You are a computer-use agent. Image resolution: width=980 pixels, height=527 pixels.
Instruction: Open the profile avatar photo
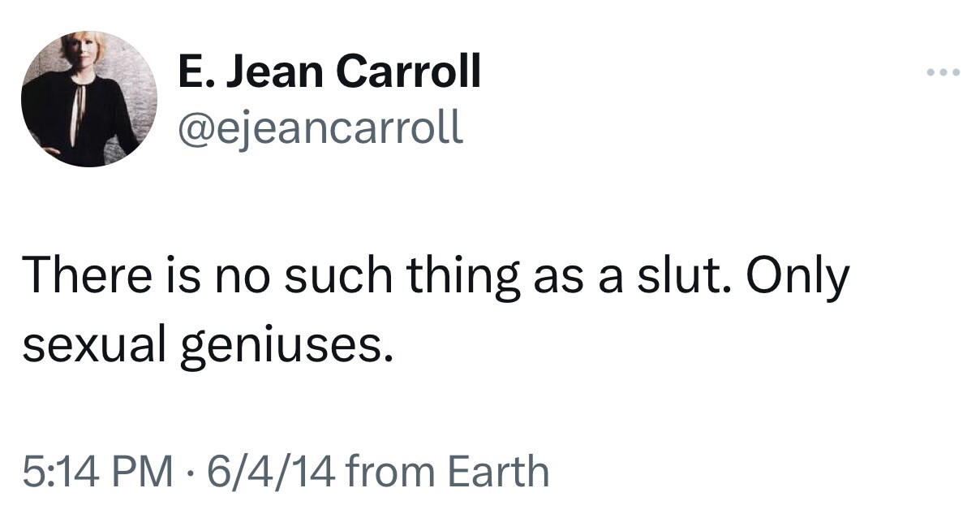89,99
